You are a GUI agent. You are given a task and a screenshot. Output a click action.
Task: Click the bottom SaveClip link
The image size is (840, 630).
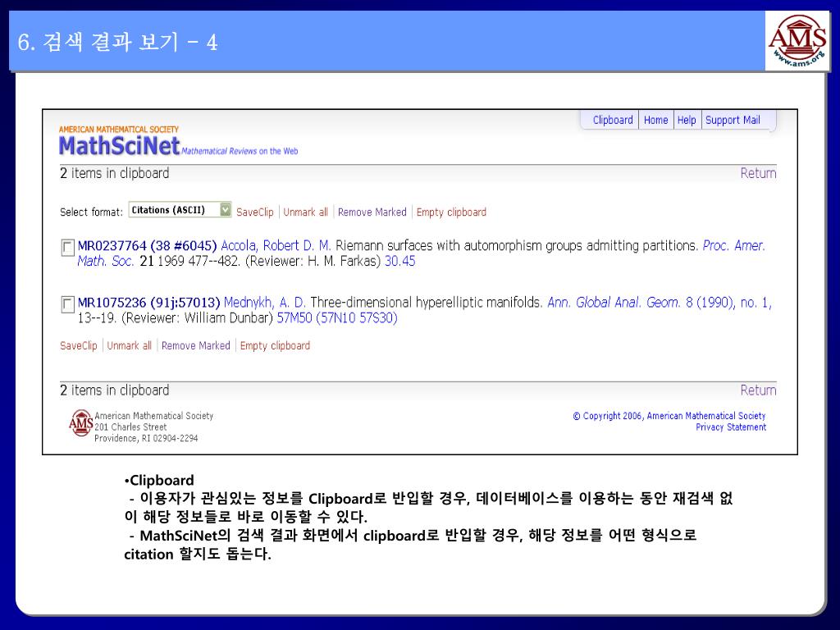point(79,345)
